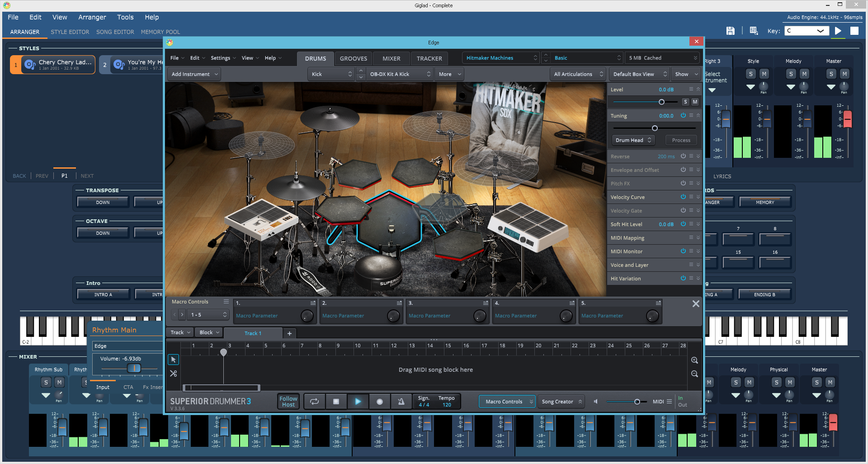Open the Voice and Layer section menu icon

691,265
